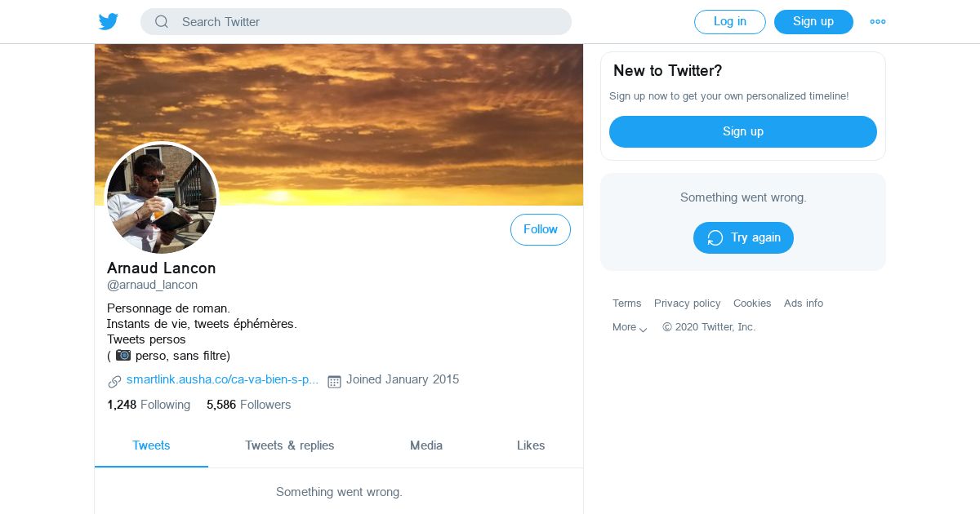980x514 pixels.
Task: Click Sign up in the New to Twitter box
Action: [743, 131]
